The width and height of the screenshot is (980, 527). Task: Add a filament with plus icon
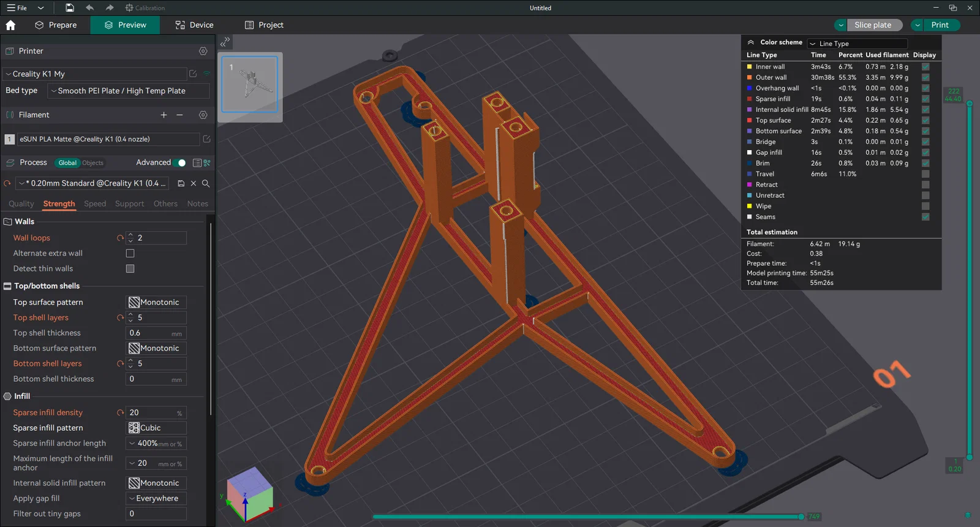tap(164, 115)
